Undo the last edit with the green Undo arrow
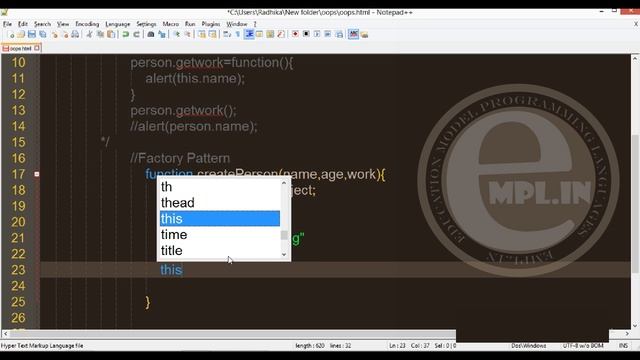 125,35
